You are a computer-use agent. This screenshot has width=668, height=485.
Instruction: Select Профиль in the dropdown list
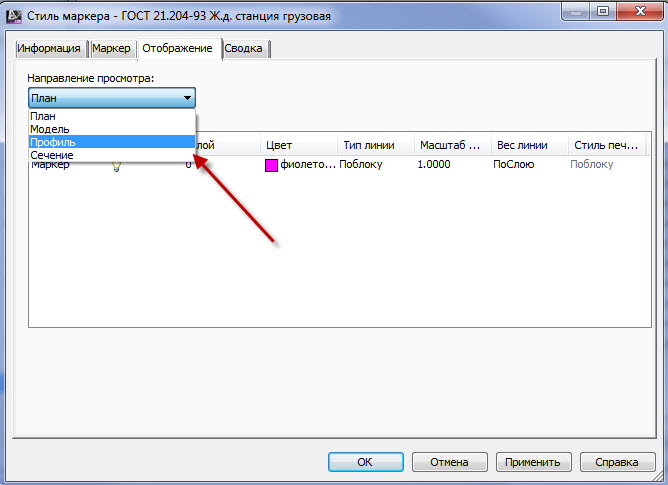(x=112, y=142)
